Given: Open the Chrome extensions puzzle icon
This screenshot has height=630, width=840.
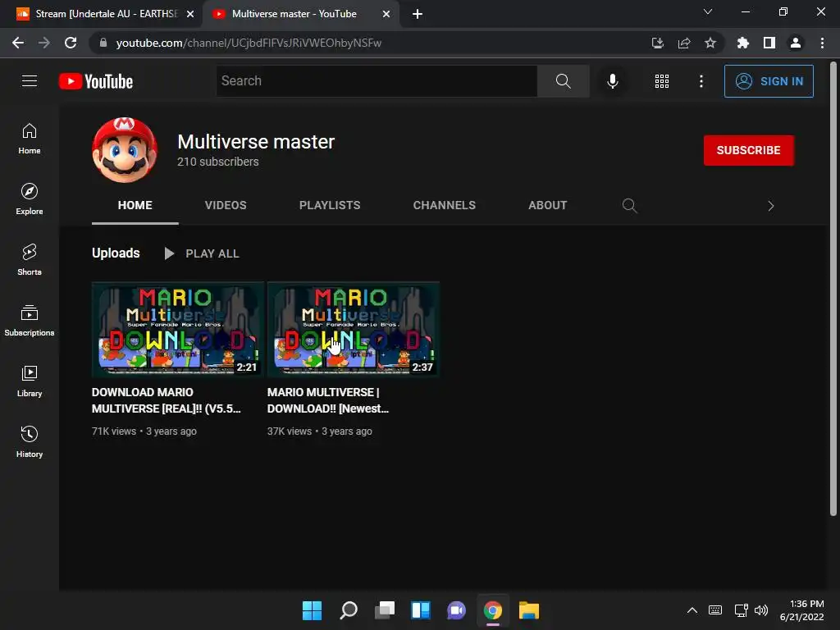Looking at the screenshot, I should [x=742, y=43].
